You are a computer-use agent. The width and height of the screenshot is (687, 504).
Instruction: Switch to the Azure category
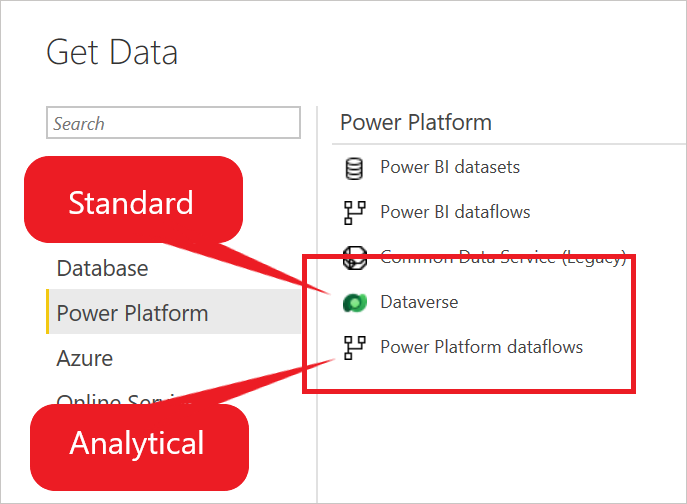pyautogui.click(x=85, y=358)
